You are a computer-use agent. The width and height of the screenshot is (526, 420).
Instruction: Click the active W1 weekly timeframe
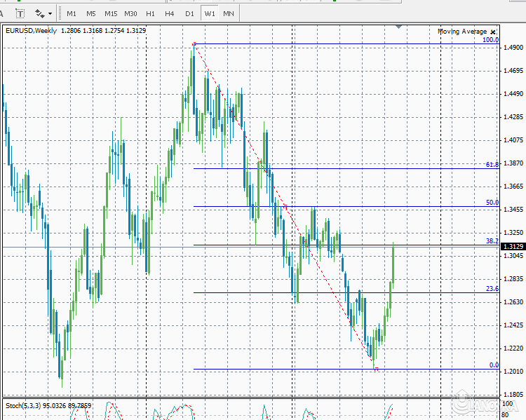[210, 13]
